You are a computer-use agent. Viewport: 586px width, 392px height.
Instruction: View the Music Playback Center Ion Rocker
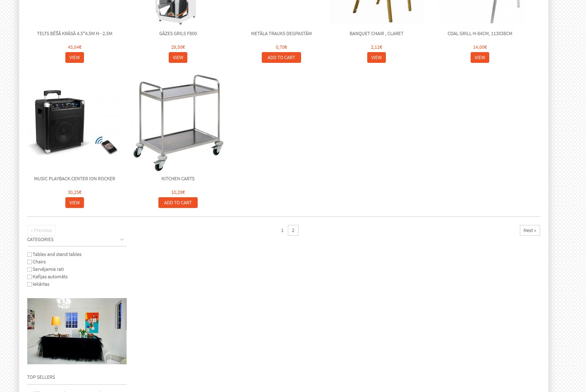pos(74,203)
